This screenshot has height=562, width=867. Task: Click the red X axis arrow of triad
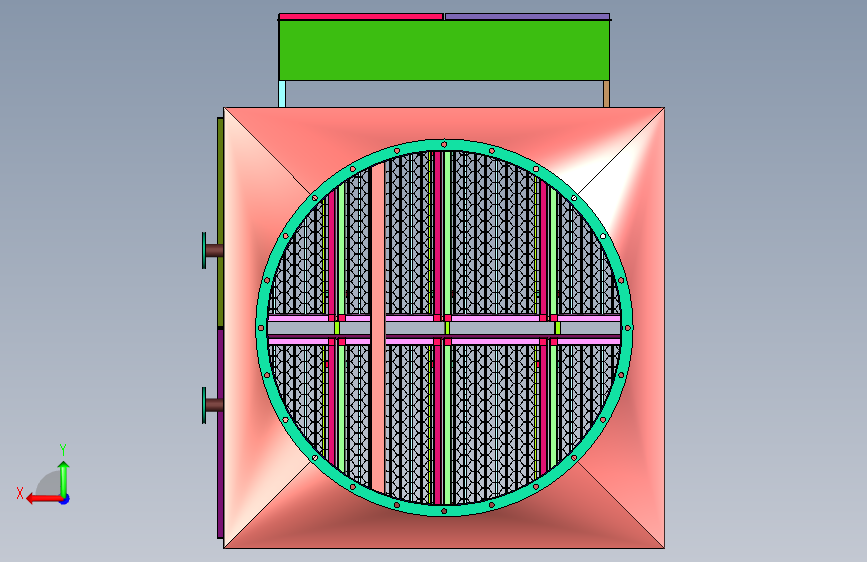pyautogui.click(x=43, y=499)
